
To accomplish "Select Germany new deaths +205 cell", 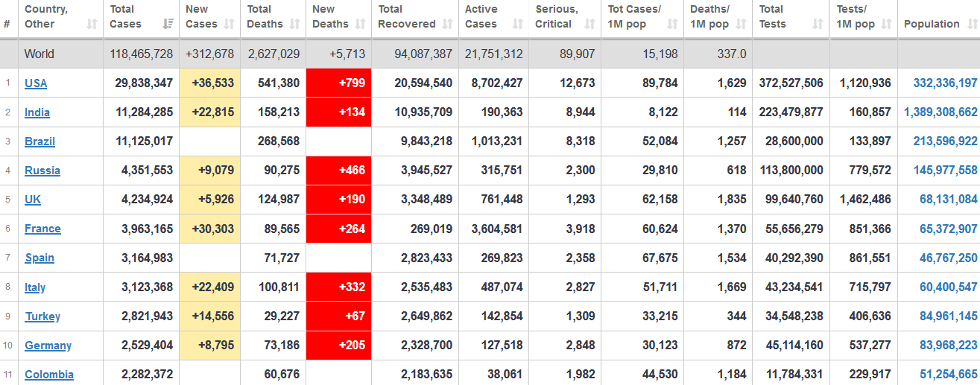I will point(338,346).
